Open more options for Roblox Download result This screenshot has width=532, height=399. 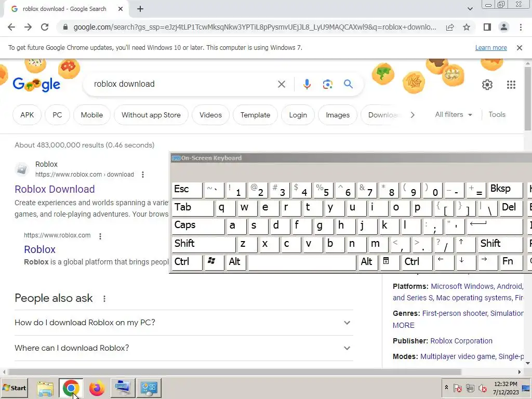pyautogui.click(x=143, y=175)
